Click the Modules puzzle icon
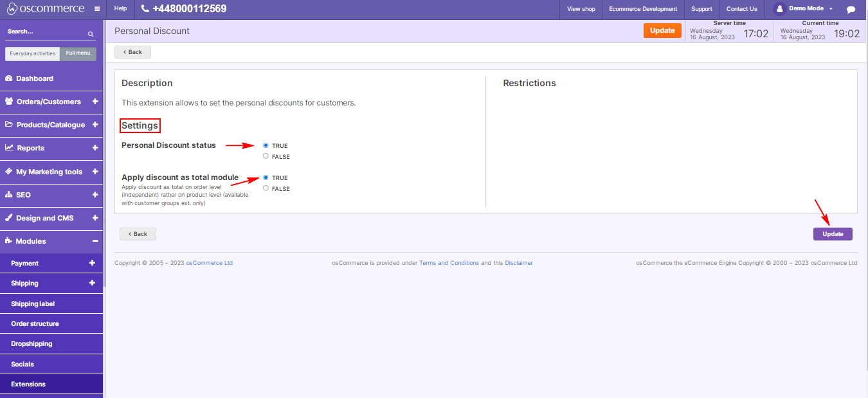Image resolution: width=868 pixels, height=398 pixels. point(9,241)
